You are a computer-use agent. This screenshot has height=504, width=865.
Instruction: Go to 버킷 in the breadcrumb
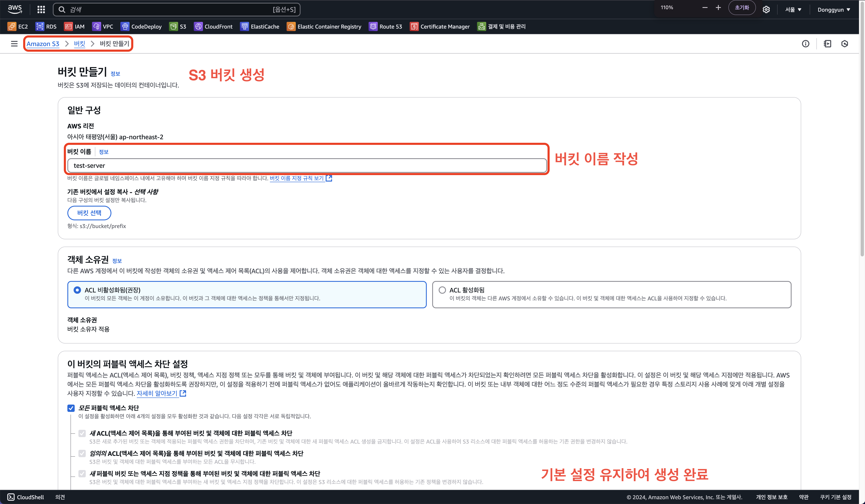[x=79, y=44]
